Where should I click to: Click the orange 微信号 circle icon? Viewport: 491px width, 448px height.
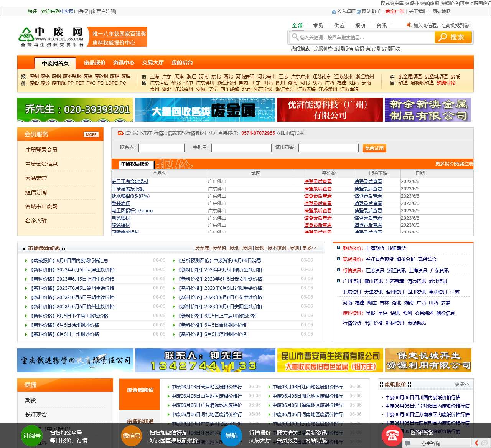[x=131, y=436]
